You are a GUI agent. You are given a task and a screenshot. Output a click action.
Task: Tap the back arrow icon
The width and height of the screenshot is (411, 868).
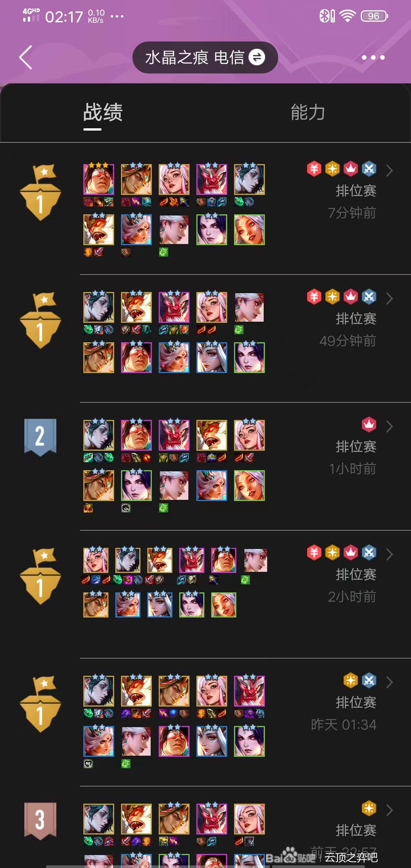(26, 57)
